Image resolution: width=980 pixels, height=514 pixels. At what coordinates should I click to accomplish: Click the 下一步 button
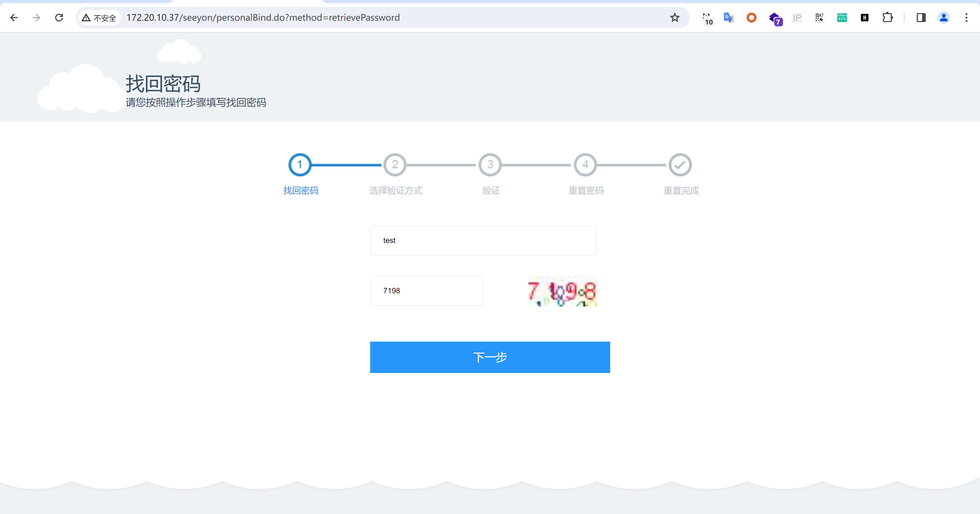[490, 357]
